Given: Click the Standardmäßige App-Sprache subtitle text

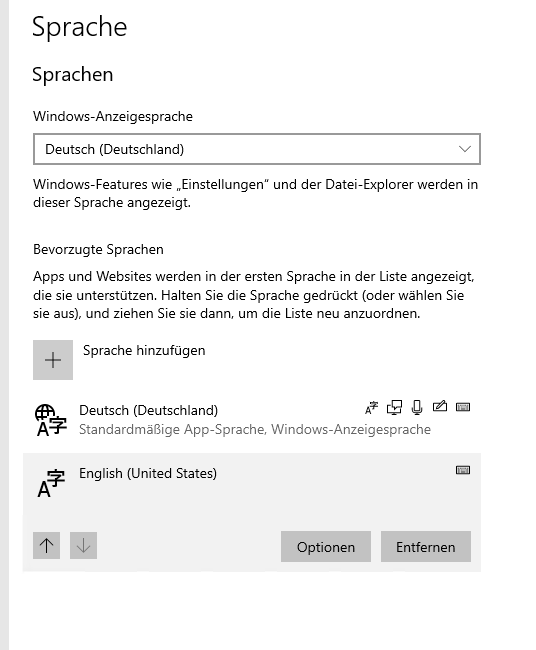Looking at the screenshot, I should pyautogui.click(x=255, y=429).
